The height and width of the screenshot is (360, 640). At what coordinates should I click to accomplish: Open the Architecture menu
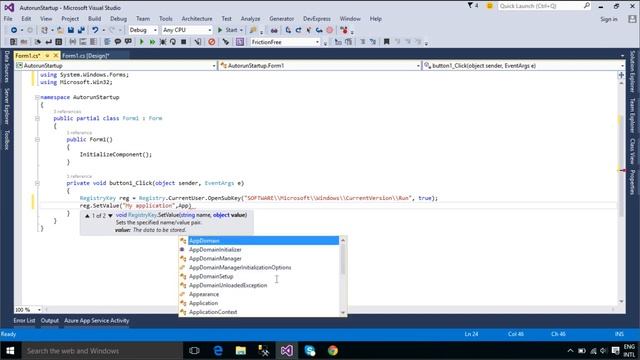pos(197,19)
